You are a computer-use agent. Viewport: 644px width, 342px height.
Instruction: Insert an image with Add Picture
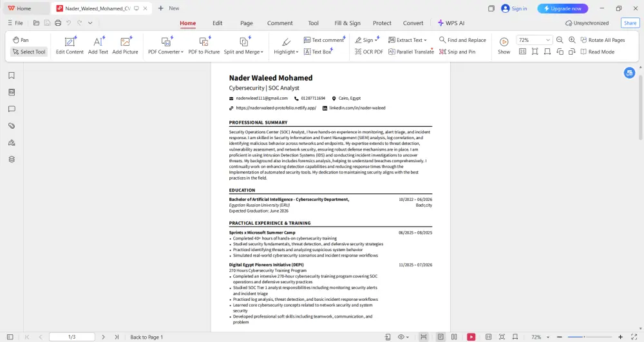tap(126, 46)
